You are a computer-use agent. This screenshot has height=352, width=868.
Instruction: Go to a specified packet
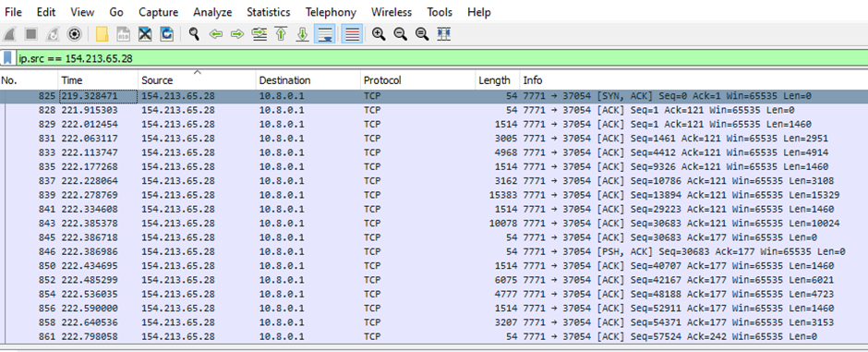click(x=259, y=34)
